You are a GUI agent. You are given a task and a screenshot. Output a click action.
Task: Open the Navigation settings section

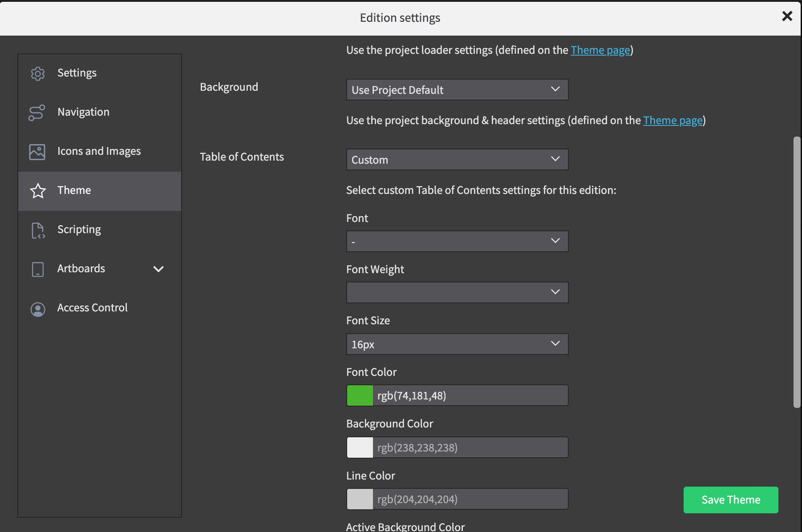[x=83, y=112]
